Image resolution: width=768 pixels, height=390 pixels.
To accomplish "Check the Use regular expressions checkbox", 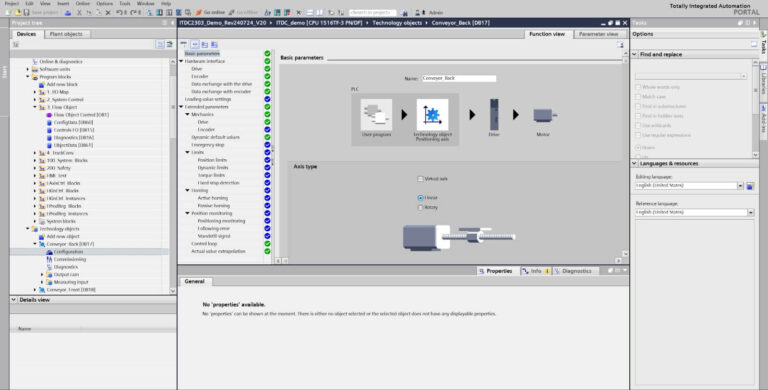I will 638,135.
